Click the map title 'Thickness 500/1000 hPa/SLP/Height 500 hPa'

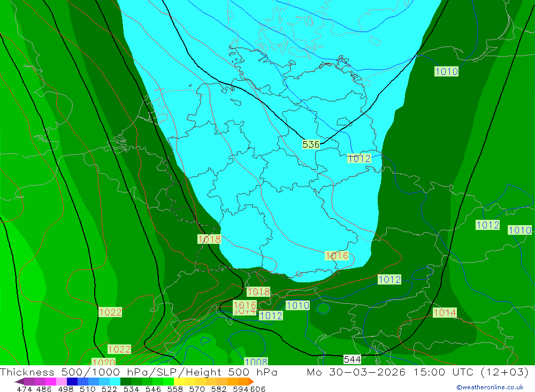[x=139, y=372]
